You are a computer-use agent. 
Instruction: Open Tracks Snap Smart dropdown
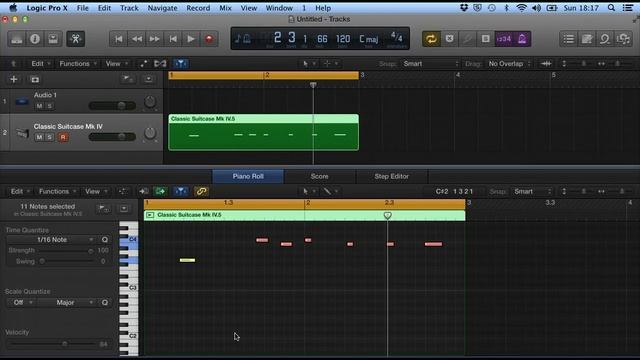(431, 64)
